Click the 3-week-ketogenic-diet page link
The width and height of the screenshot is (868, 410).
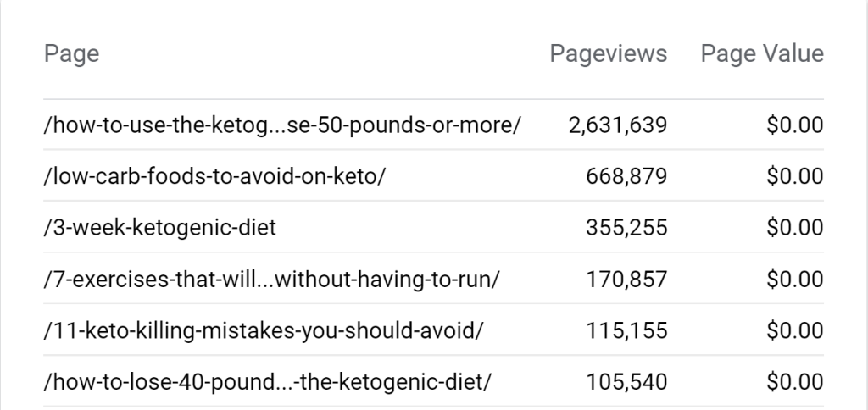pos(160,228)
